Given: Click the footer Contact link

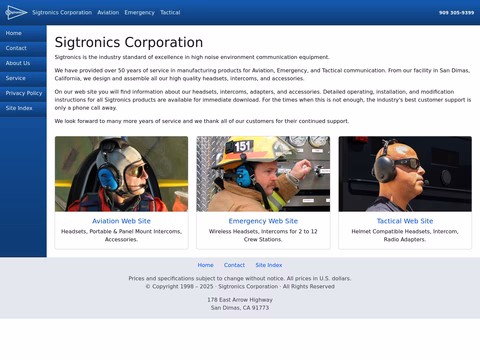Looking at the screenshot, I should (x=234, y=265).
